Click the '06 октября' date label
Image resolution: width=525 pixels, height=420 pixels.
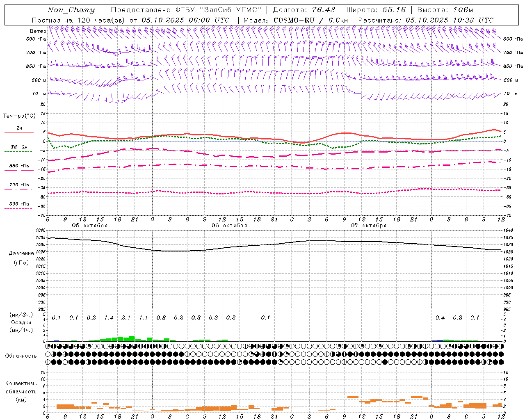229,226
